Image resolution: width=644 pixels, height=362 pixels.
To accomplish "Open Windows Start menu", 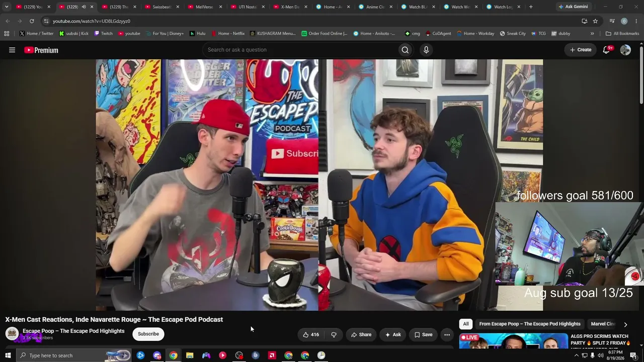I will [8, 355].
